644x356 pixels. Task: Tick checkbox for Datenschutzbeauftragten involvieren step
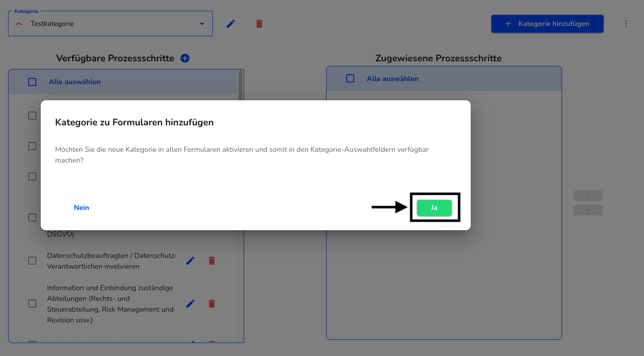32,261
